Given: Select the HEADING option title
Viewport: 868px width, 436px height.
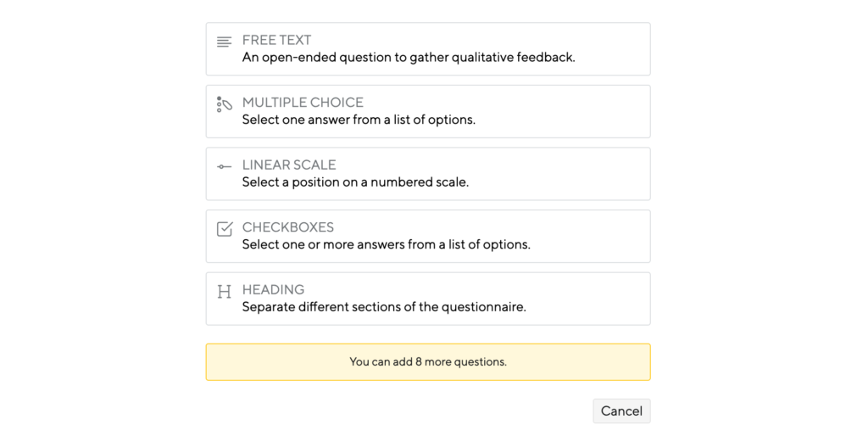Looking at the screenshot, I should tap(273, 290).
